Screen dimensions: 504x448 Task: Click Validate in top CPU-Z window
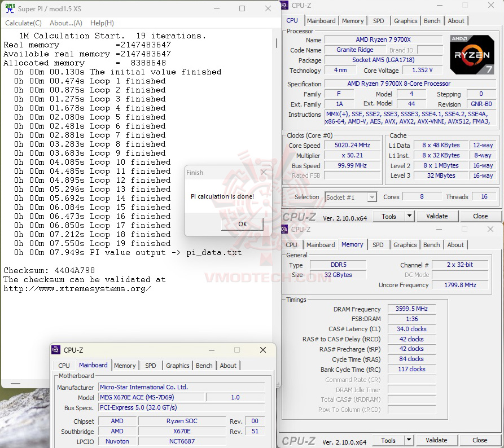pyautogui.click(x=437, y=216)
